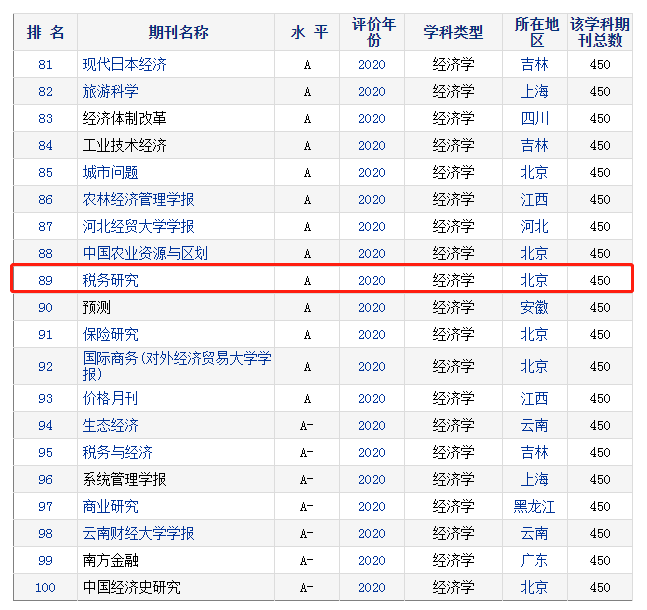
Task: Click region 云南 in 生态经济 row
Action: tap(534, 425)
